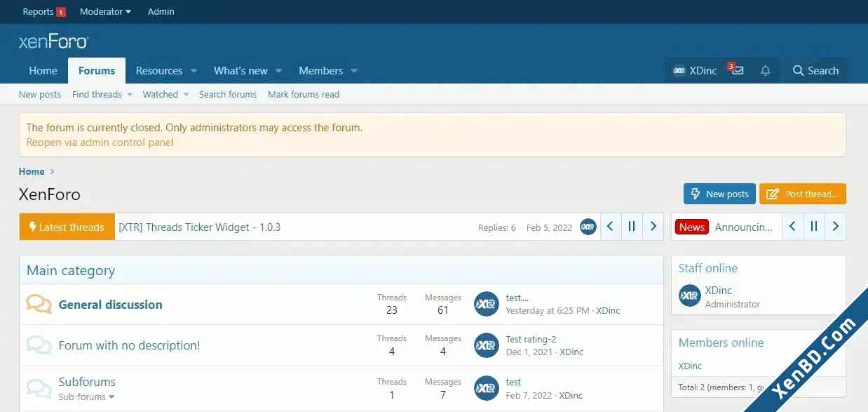This screenshot has width=868, height=412.
Task: Click the Staff online XDinc avatar
Action: pos(690,296)
